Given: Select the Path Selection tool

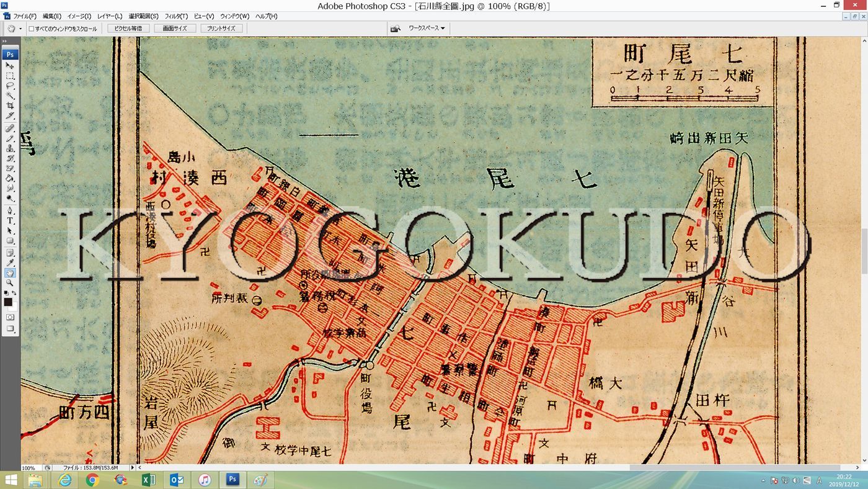Looking at the screenshot, I should [10, 230].
